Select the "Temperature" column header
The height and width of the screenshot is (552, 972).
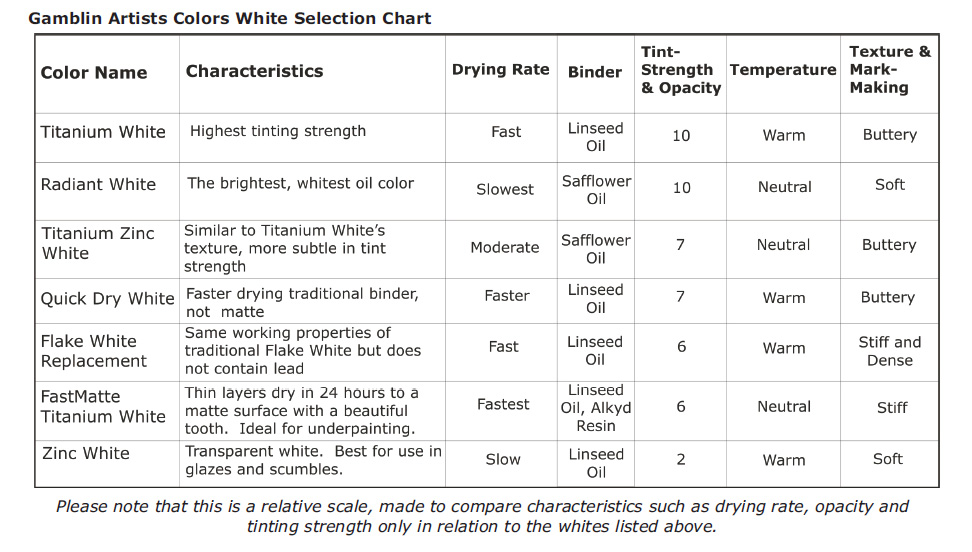(783, 69)
